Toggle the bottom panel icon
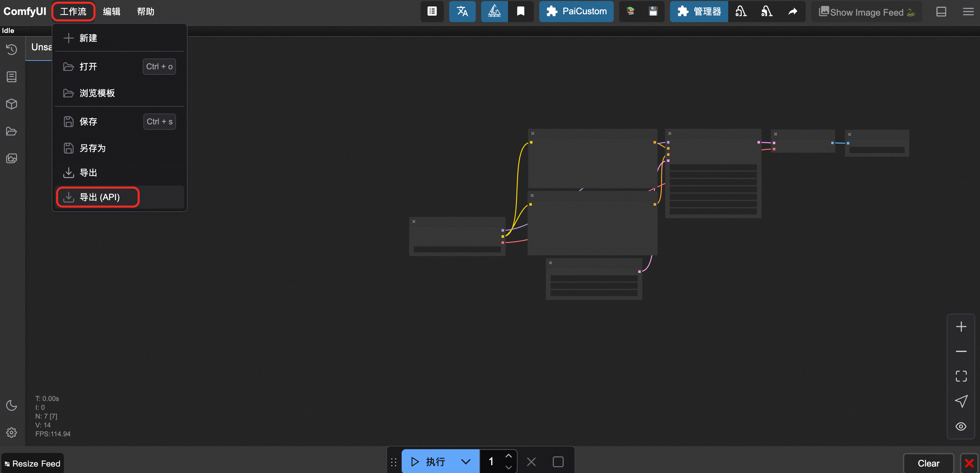 click(941, 12)
